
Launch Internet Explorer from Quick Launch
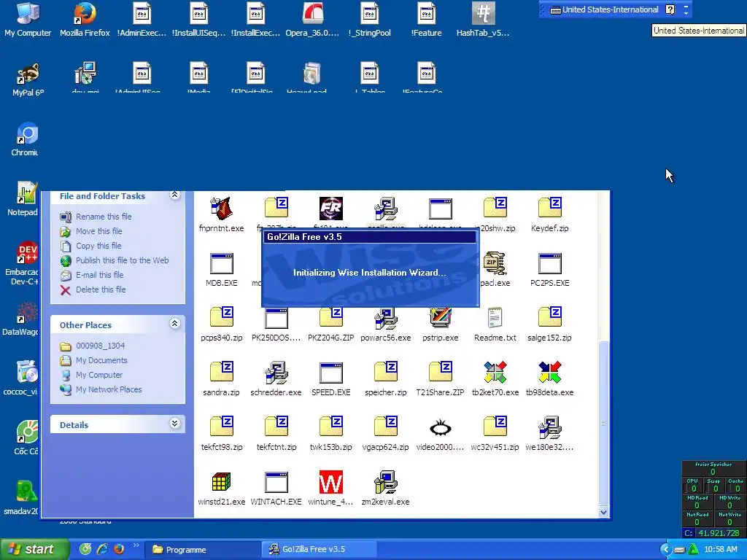click(102, 549)
